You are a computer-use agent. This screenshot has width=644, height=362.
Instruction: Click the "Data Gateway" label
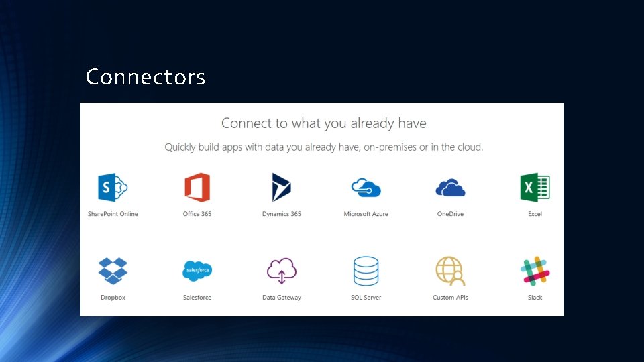click(x=282, y=298)
